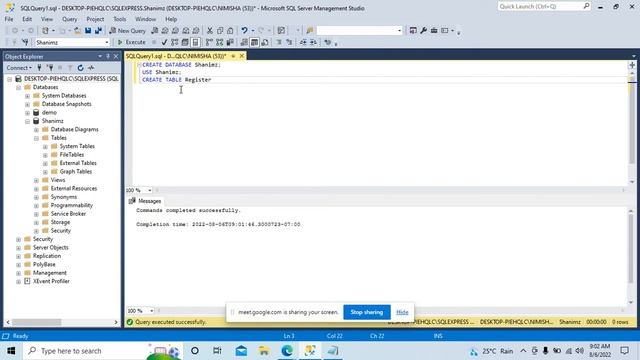Click the Messages pane vertical scrollbar
This screenshot has height=360, width=640.
point(631,255)
